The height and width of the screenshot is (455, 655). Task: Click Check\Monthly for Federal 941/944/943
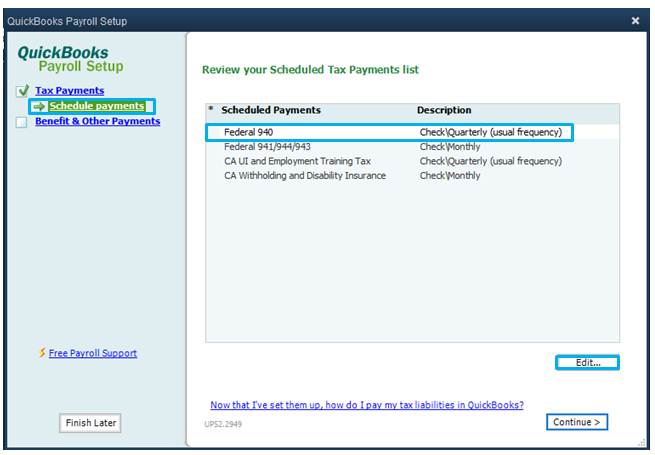[x=450, y=147]
